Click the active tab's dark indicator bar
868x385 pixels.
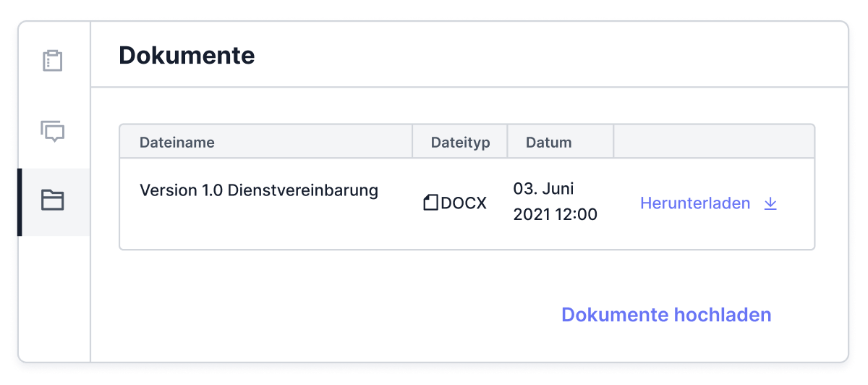(x=20, y=202)
